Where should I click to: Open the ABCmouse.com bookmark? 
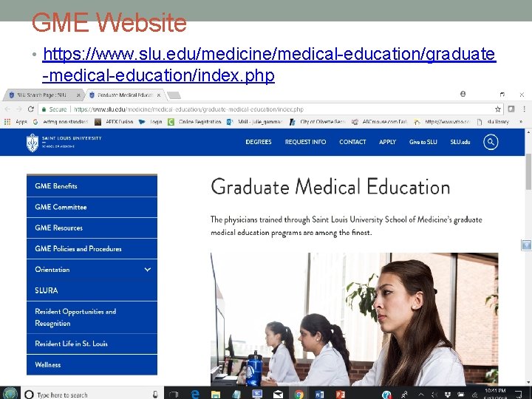(x=379, y=122)
